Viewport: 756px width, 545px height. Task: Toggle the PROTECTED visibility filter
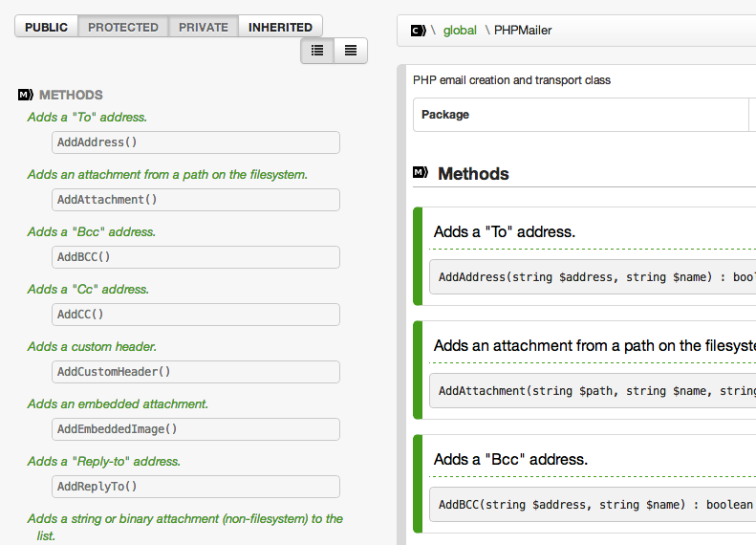click(x=123, y=27)
